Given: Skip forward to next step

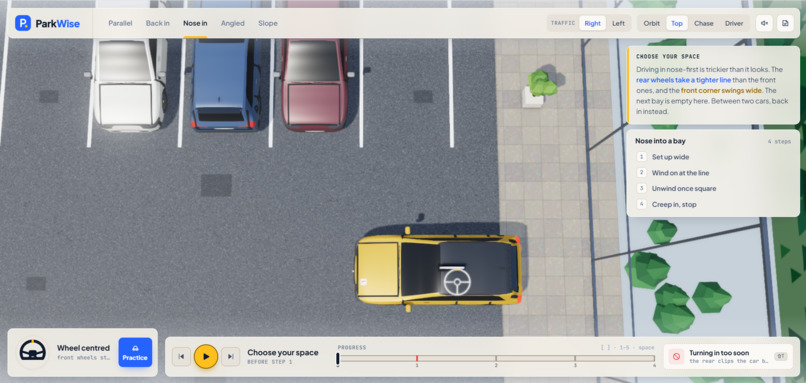Looking at the screenshot, I should tap(230, 356).
